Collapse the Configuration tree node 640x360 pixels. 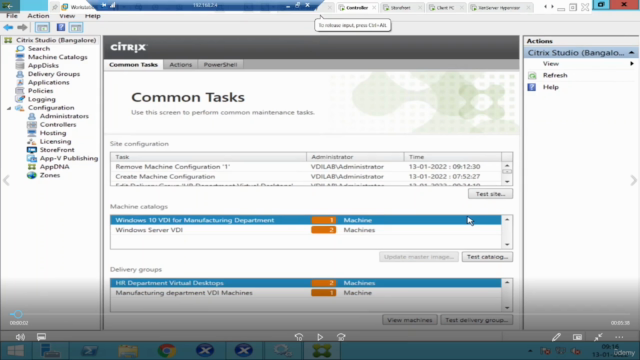tap(9, 108)
